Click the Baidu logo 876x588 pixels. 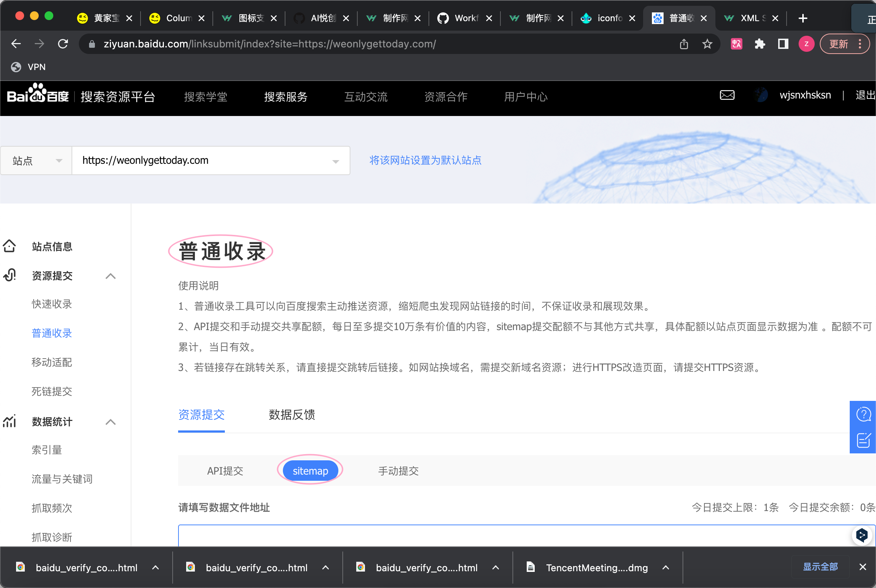[38, 94]
